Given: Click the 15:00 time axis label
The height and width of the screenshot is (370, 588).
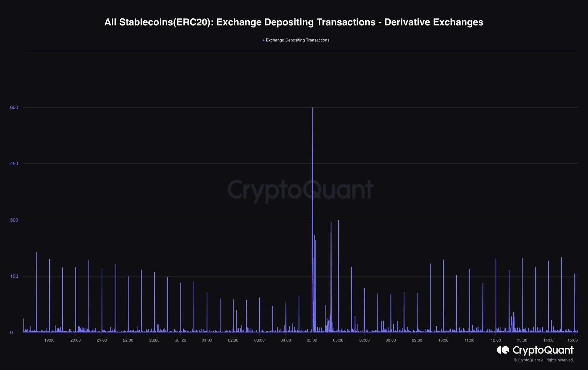Looking at the screenshot, I should (x=572, y=340).
